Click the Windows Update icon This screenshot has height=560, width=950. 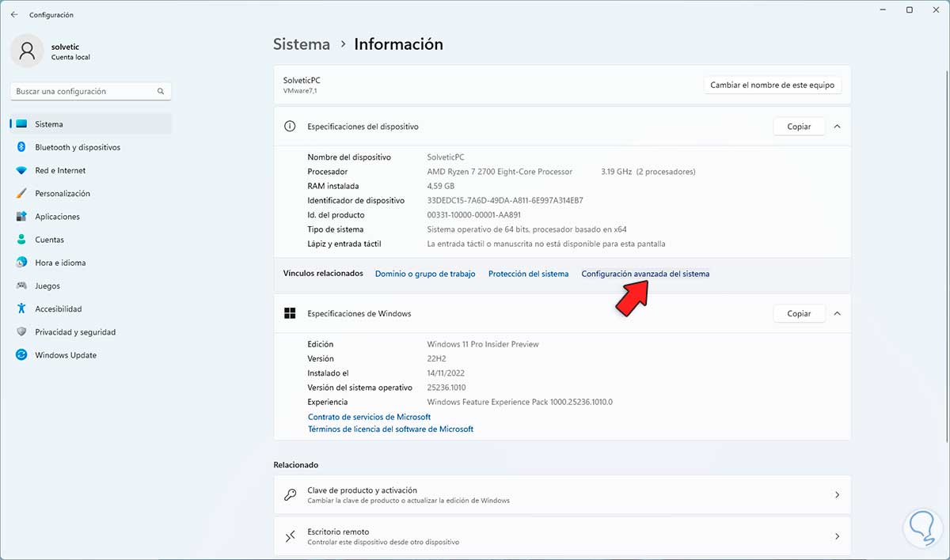pyautogui.click(x=21, y=355)
